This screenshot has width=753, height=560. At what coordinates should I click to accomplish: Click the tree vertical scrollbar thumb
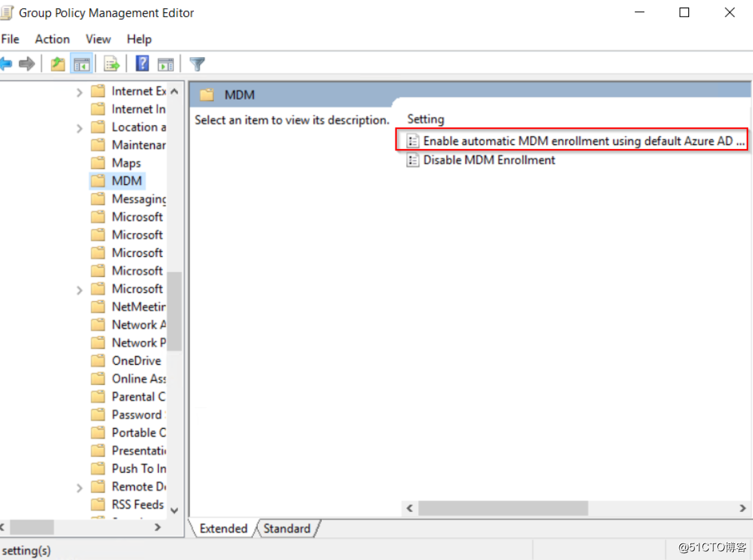coord(175,311)
